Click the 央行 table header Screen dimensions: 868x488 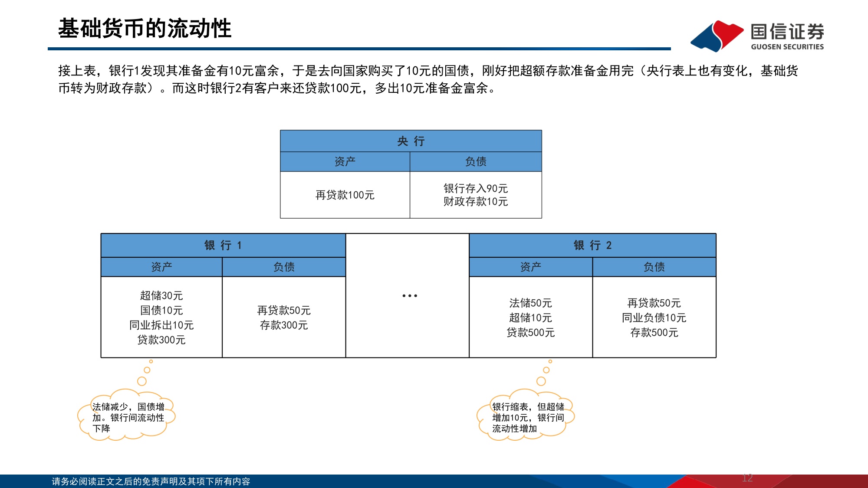tap(411, 141)
